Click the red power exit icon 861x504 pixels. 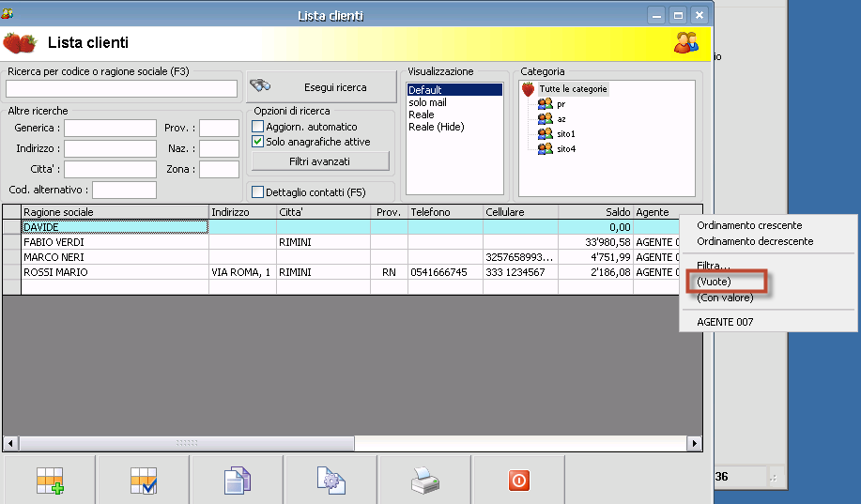pos(519,481)
